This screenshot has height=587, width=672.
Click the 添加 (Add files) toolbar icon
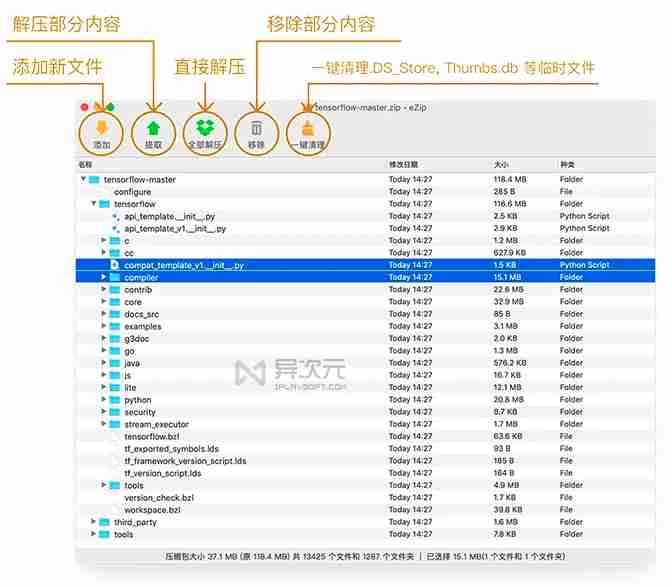pyautogui.click(x=102, y=128)
